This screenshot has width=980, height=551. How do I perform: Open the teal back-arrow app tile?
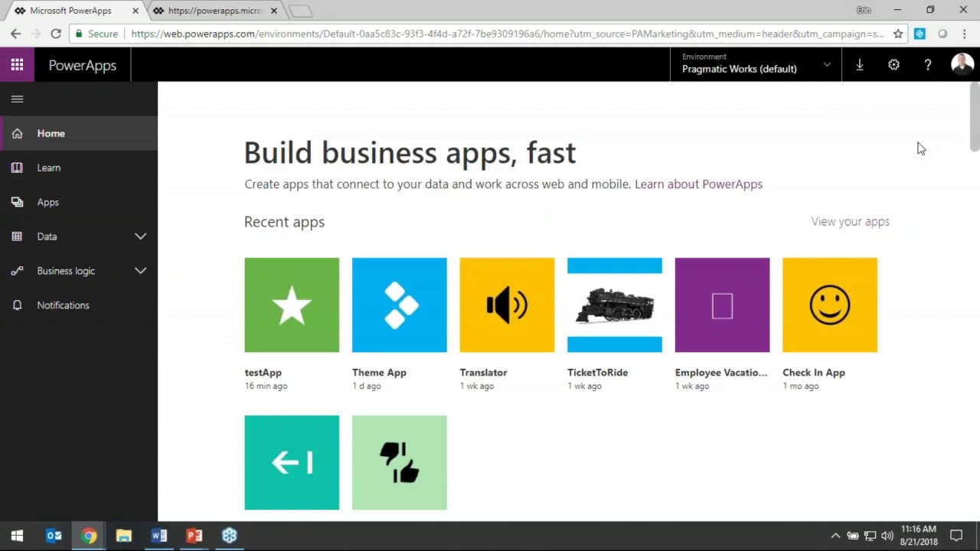pos(292,462)
